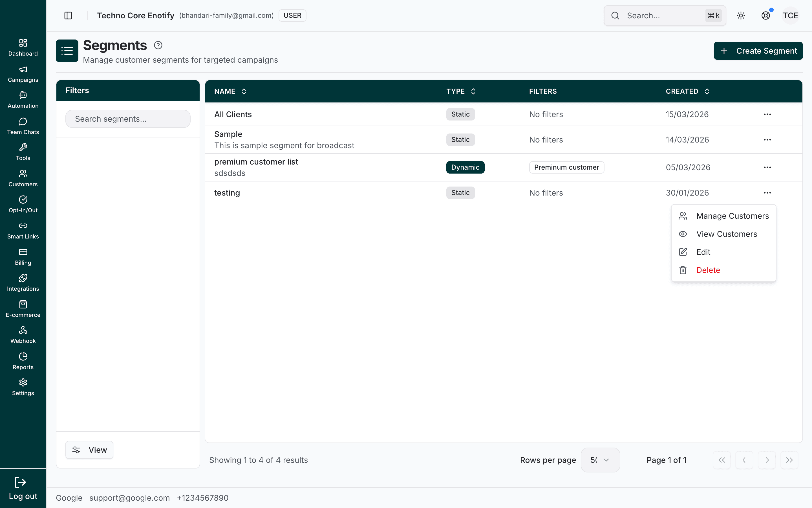
Task: View Reports in sidebar
Action: 23,362
